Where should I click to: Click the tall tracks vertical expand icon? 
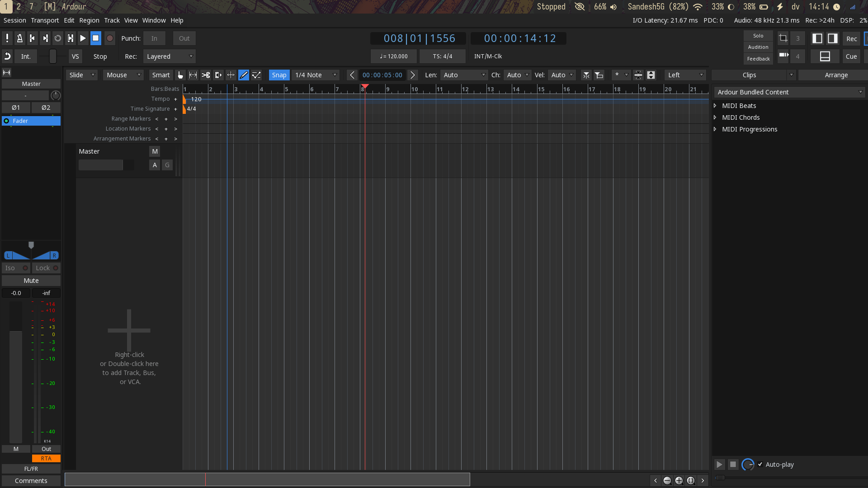651,75
